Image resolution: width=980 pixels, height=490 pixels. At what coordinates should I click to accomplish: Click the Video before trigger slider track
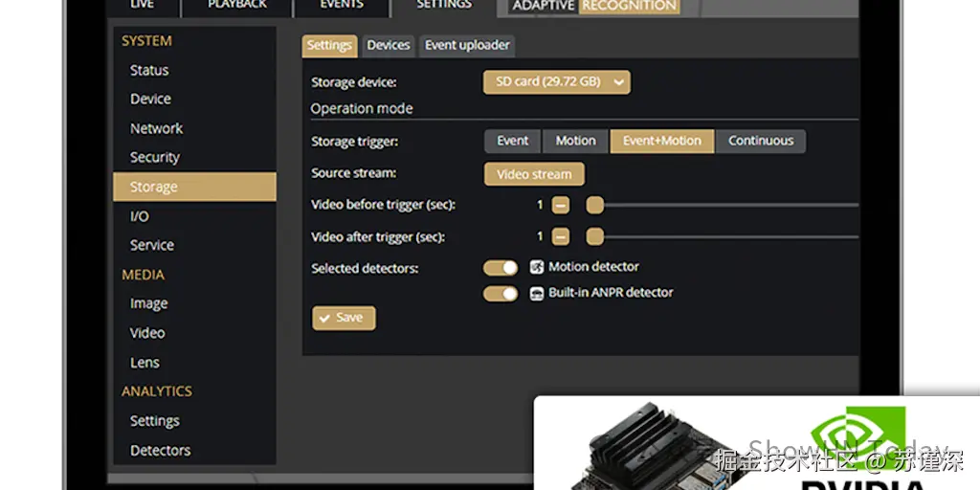(731, 205)
